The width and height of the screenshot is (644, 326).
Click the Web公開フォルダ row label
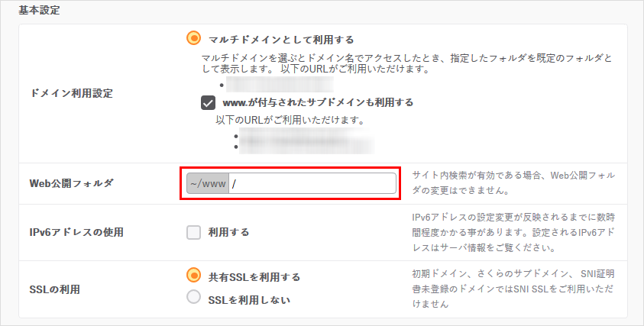click(x=71, y=184)
